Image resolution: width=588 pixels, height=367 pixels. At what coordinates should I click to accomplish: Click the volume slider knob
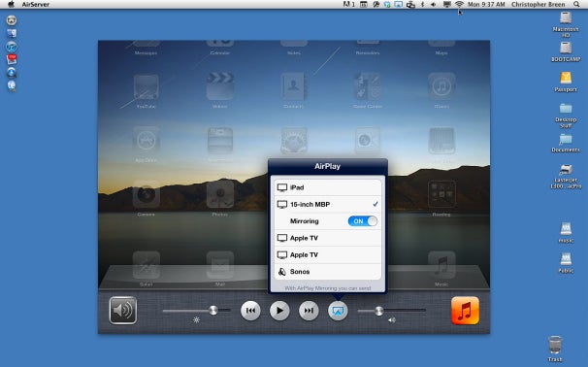[x=379, y=311]
